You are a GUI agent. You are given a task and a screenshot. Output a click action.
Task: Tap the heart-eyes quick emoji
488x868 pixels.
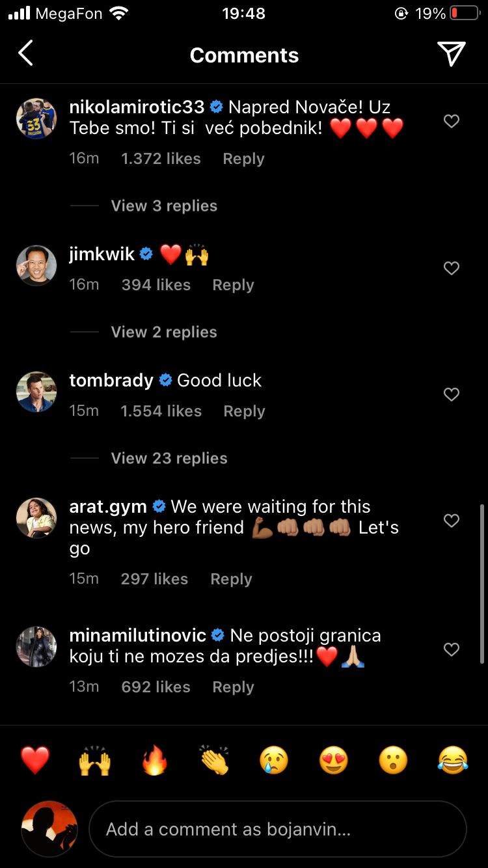pyautogui.click(x=334, y=760)
